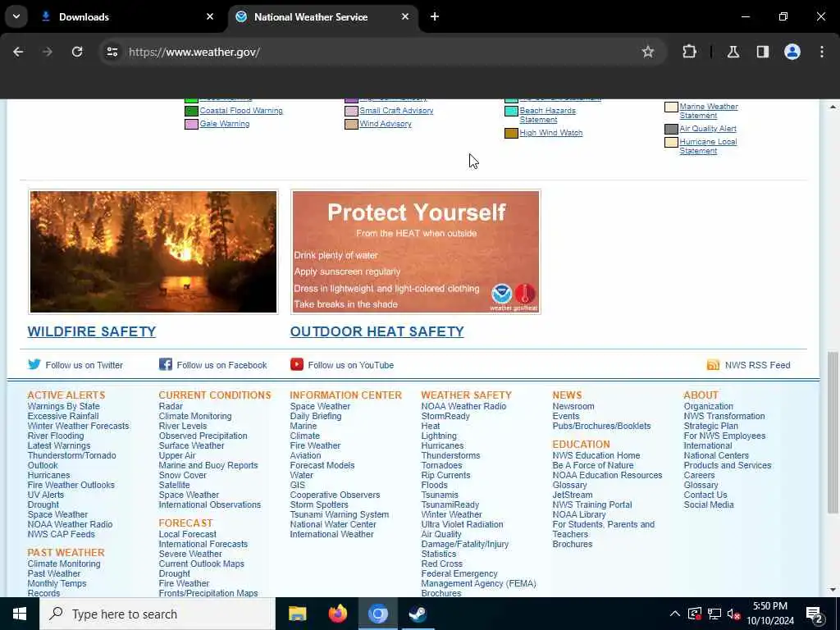Click the Facebook logo icon

point(166,364)
